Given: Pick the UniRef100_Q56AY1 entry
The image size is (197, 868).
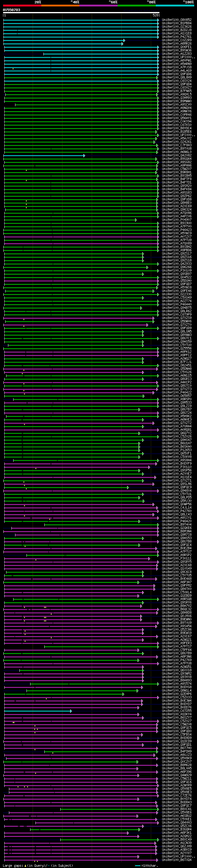Looking at the screenshot, I should tap(177, 118).
